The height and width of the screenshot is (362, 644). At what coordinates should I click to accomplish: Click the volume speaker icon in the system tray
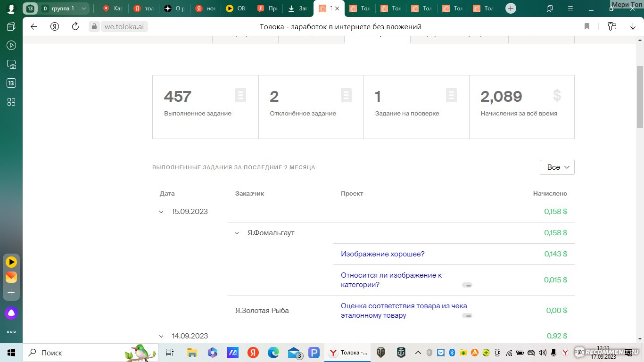(x=542, y=353)
